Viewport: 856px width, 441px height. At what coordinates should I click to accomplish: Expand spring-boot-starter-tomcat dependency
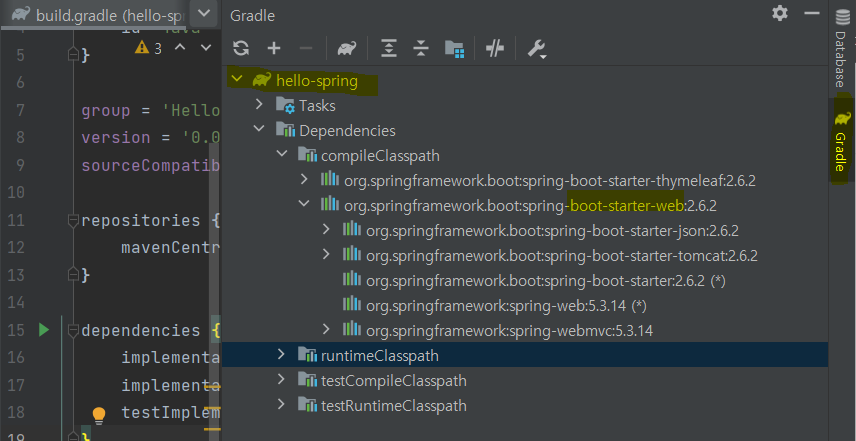tap(326, 254)
